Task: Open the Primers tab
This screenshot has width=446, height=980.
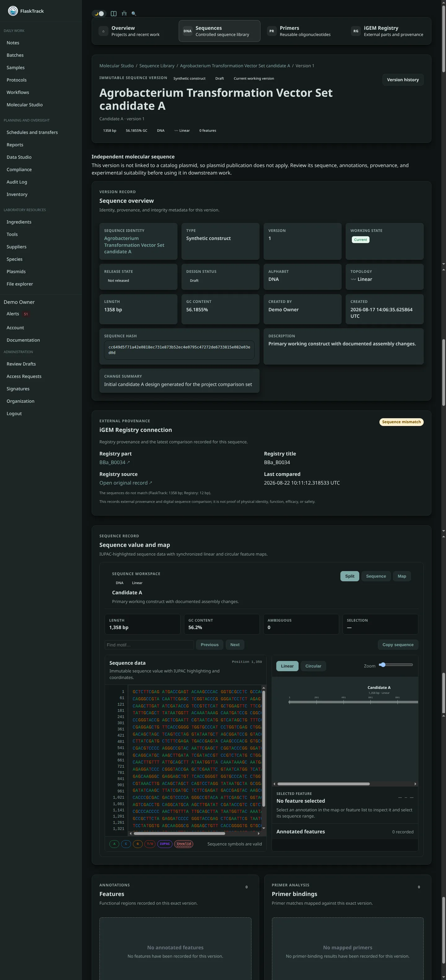Action: (304, 31)
